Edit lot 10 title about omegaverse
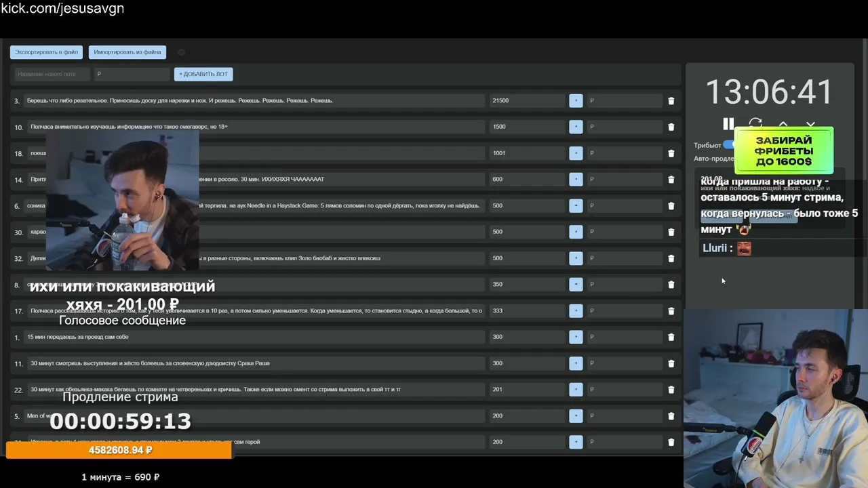 [256, 127]
